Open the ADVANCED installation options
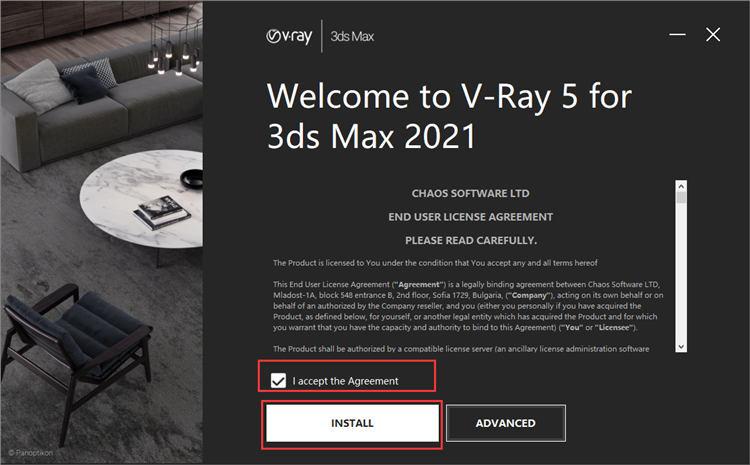The width and height of the screenshot is (750, 465). click(506, 423)
